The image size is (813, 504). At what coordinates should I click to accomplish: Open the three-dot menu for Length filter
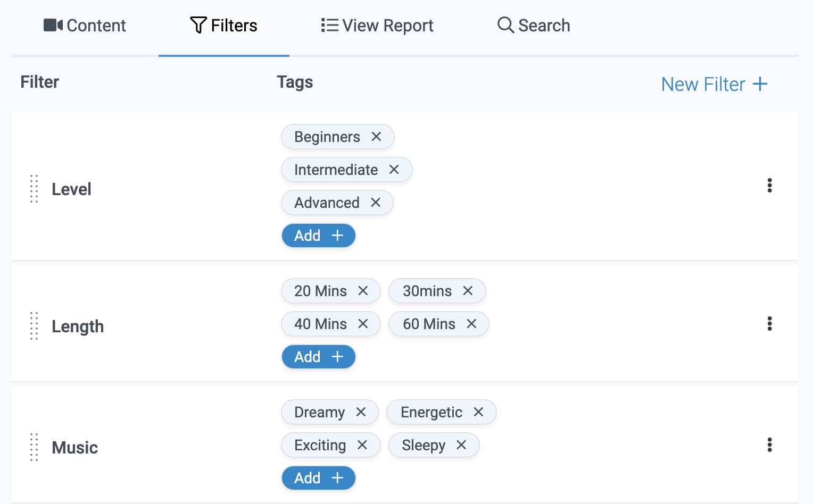tap(769, 323)
